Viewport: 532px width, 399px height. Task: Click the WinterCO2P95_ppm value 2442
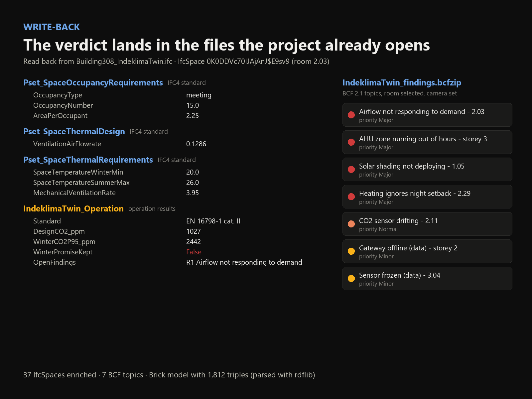pyautogui.click(x=194, y=242)
